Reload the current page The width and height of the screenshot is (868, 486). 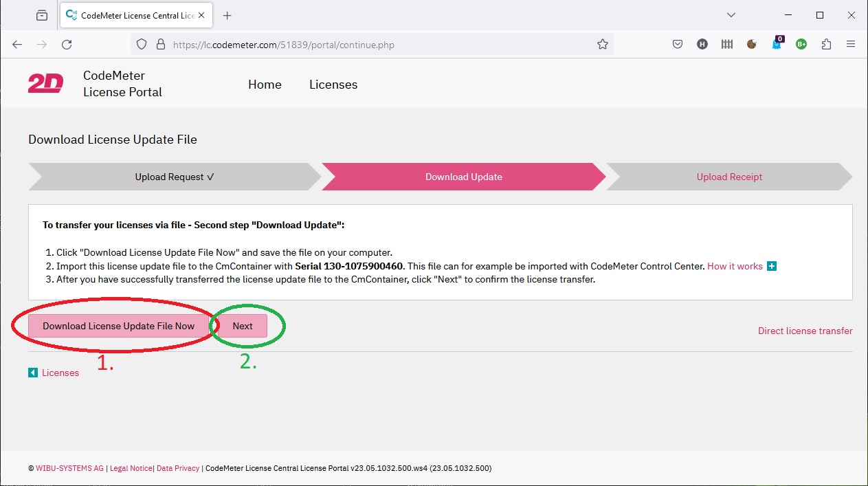coord(67,44)
